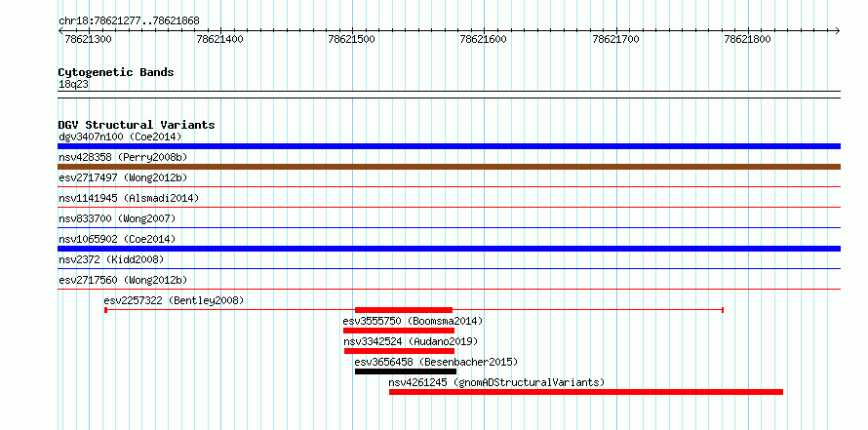Open variant esv3656458 (Besenbacher2015) label
Image resolution: width=868 pixels, height=430 pixels.
[436, 362]
